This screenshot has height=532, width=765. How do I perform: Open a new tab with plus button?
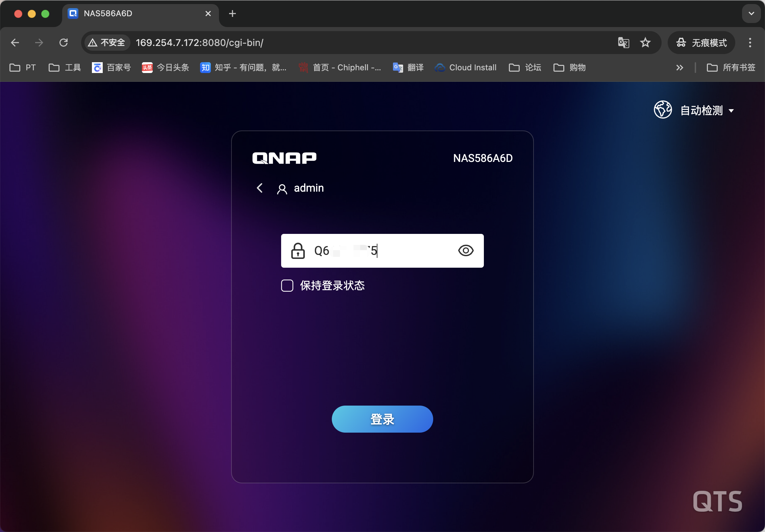click(232, 14)
